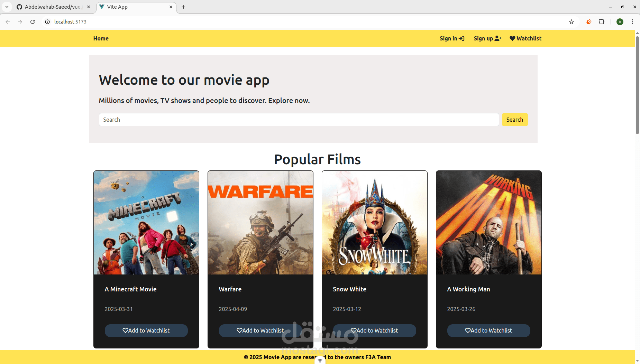Click the A Working Man title
This screenshot has width=640, height=364.
(x=469, y=289)
